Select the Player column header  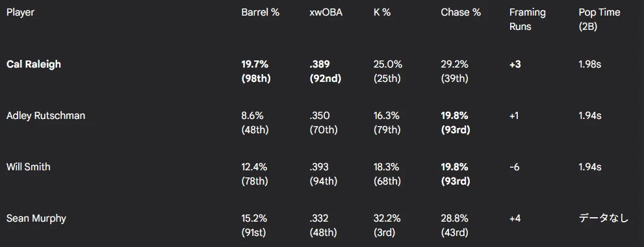coord(20,12)
